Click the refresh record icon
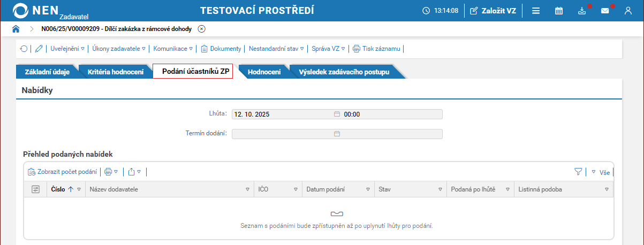This screenshot has height=245, width=644. point(24,49)
